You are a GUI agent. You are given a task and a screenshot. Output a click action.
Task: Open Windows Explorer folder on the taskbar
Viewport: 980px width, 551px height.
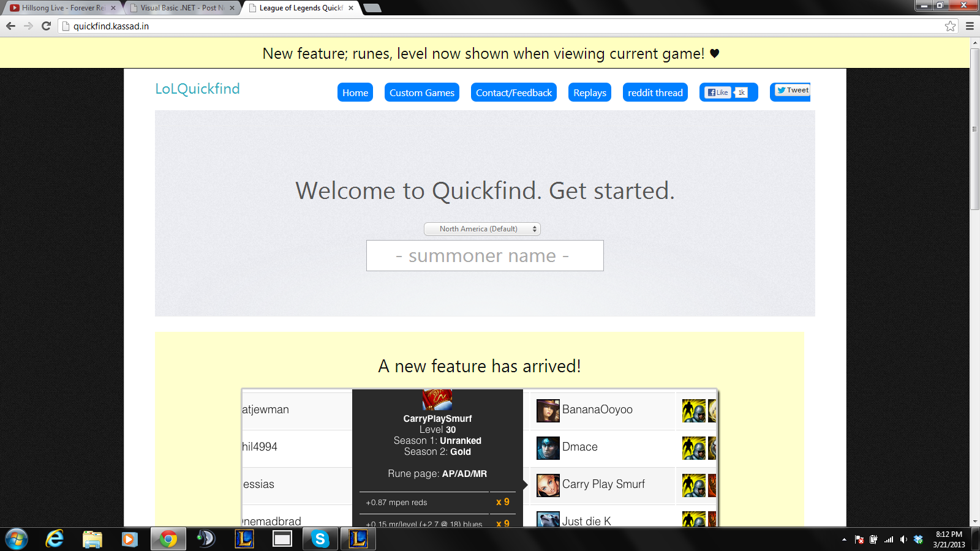click(x=92, y=539)
